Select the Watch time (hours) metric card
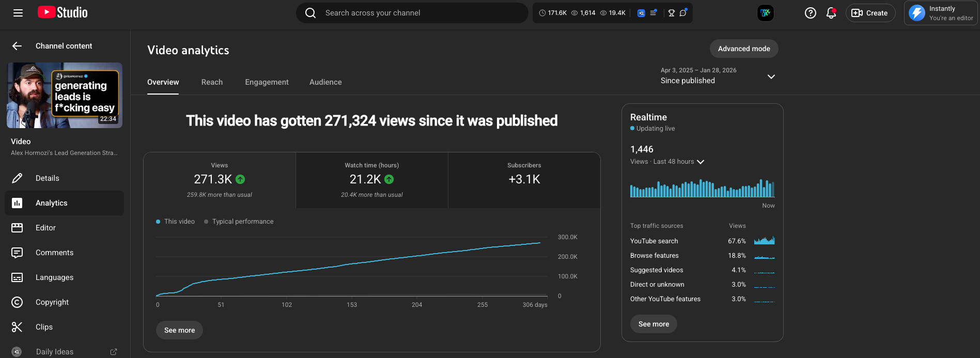The image size is (980, 358). click(371, 180)
